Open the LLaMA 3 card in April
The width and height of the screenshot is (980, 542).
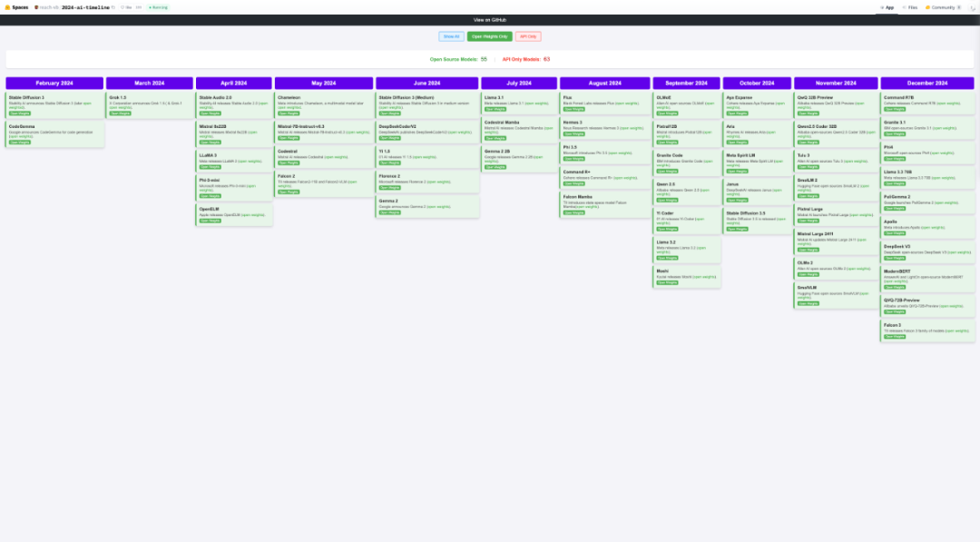pos(234,162)
